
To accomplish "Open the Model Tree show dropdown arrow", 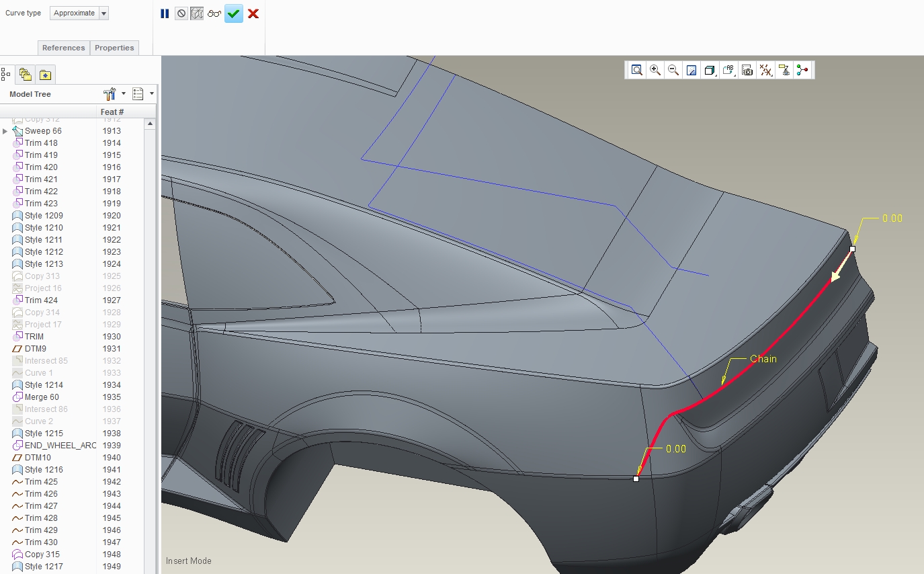I will tap(152, 94).
